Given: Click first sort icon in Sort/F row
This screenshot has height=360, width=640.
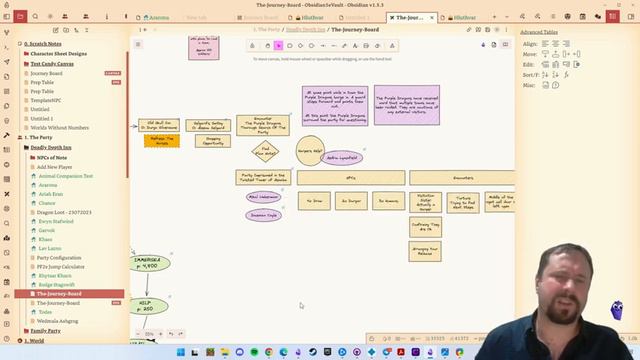Looking at the screenshot, I should coord(545,75).
